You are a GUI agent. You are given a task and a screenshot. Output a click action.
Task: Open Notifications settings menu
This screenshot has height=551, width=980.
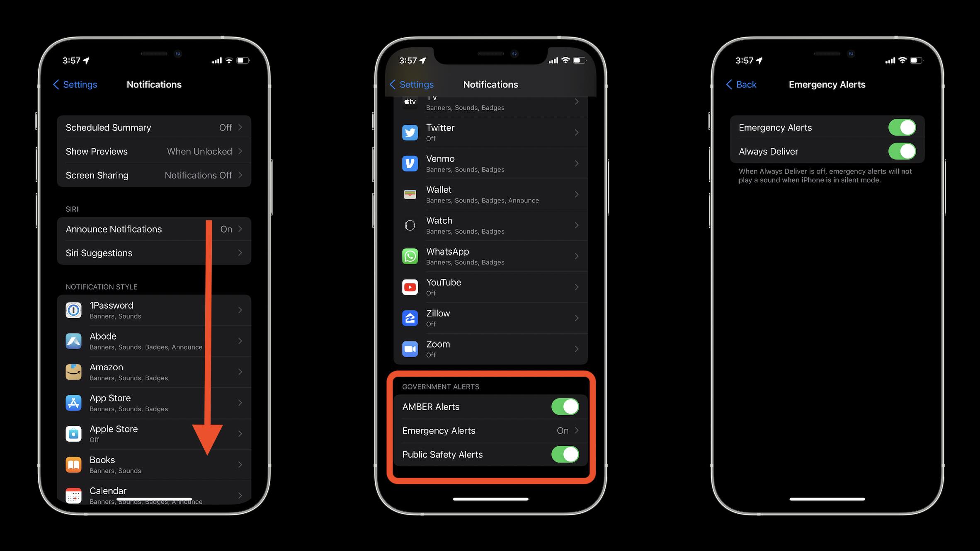154,84
